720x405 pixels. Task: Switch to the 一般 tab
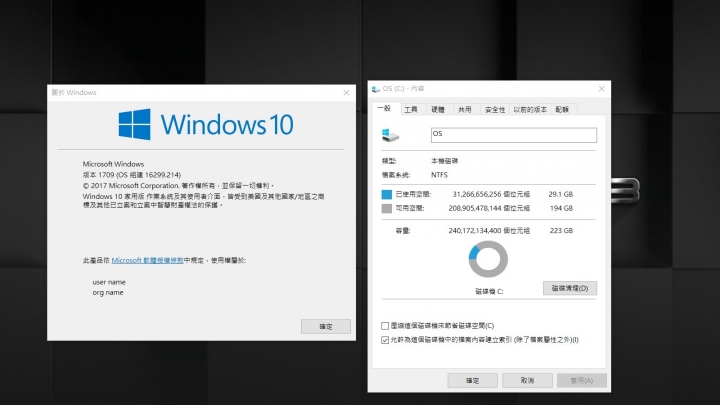click(x=384, y=108)
